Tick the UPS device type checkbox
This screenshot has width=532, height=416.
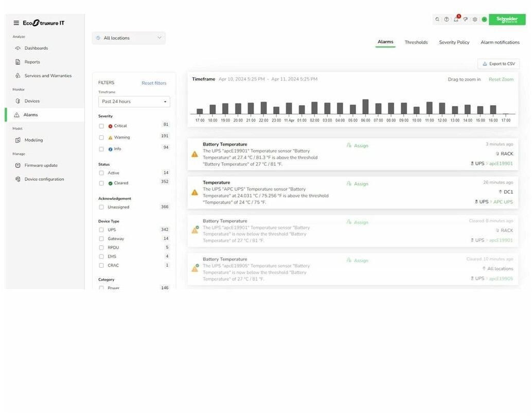(x=101, y=230)
